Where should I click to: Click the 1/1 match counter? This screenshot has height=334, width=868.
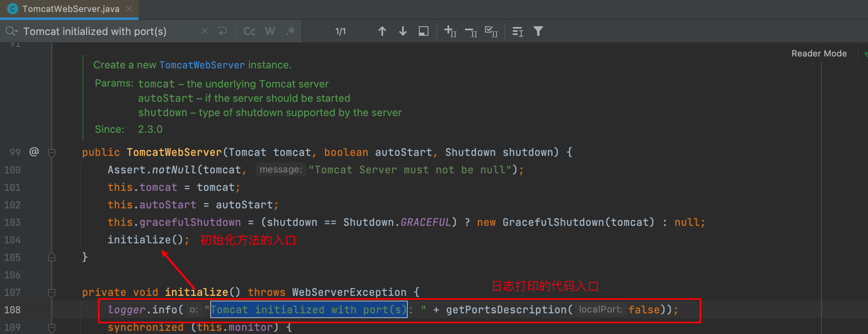point(340,31)
